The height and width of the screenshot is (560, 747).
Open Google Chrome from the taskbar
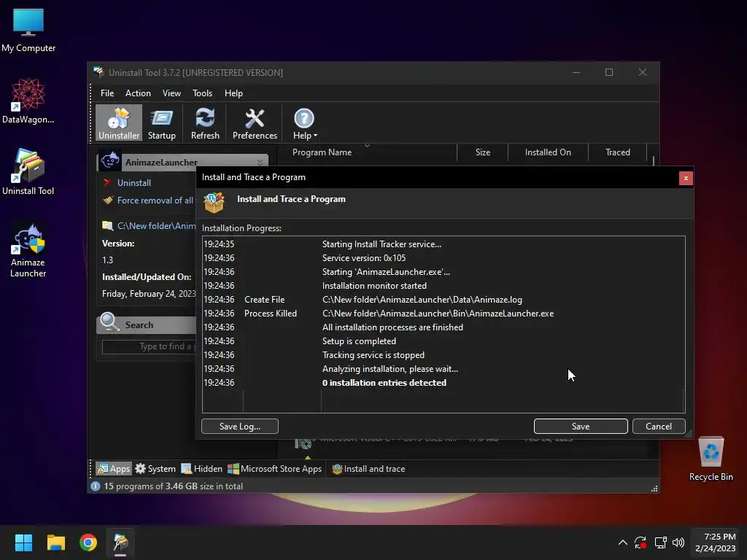click(88, 542)
